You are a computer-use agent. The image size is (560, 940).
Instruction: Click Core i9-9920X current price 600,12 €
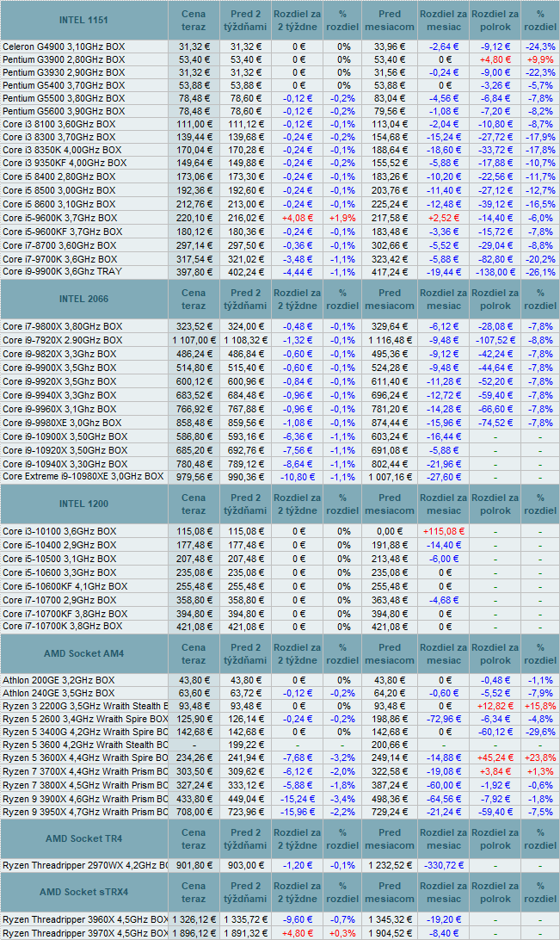194,382
